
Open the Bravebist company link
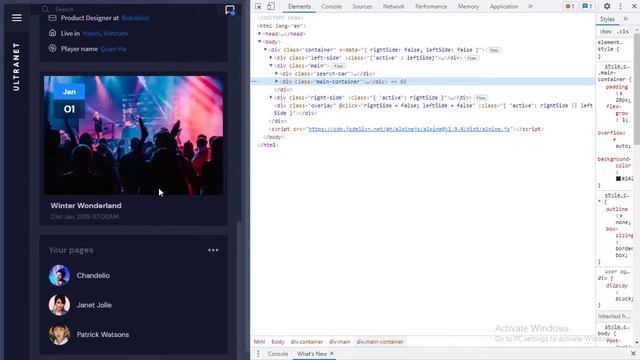135,18
